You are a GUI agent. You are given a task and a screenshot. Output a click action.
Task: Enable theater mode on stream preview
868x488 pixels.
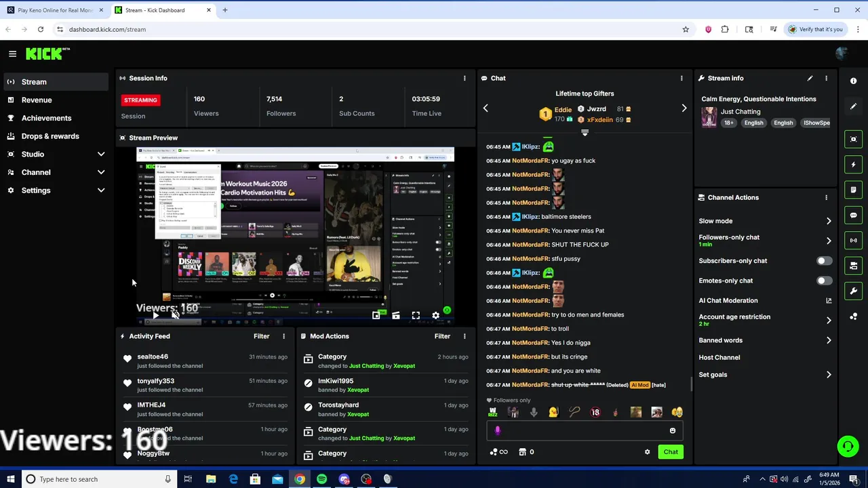(396, 315)
